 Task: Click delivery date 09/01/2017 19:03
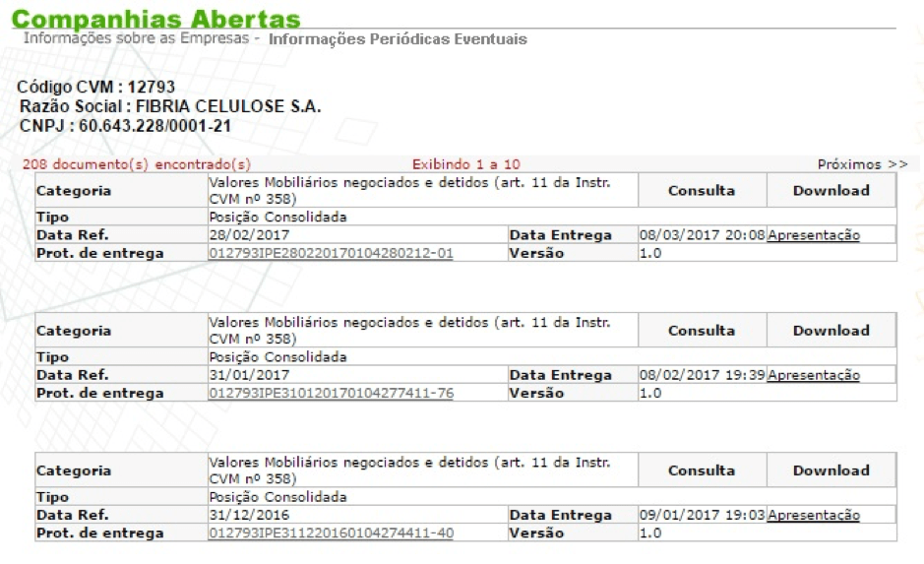coord(702,515)
